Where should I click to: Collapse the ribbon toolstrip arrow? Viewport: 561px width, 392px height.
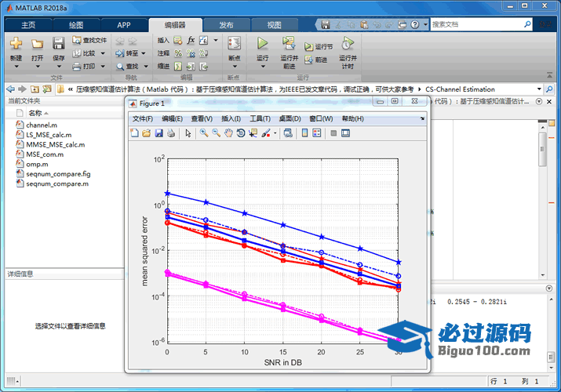click(x=549, y=75)
